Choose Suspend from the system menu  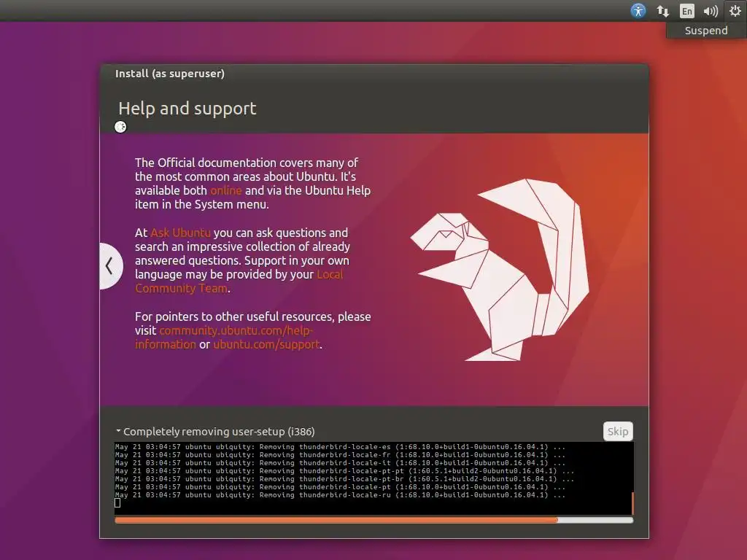[x=706, y=31]
